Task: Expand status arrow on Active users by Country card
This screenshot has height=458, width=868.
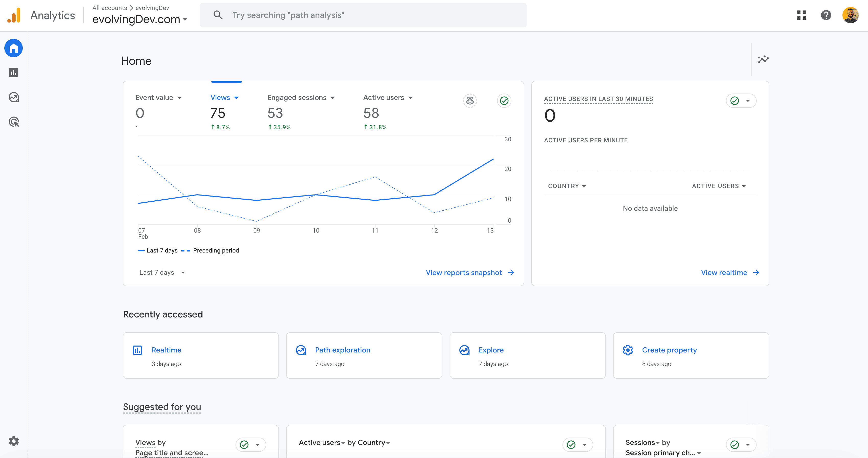Action: pos(584,445)
